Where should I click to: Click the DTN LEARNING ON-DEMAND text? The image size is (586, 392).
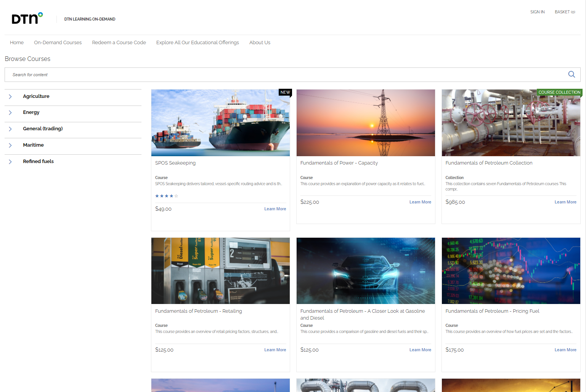[x=90, y=19]
